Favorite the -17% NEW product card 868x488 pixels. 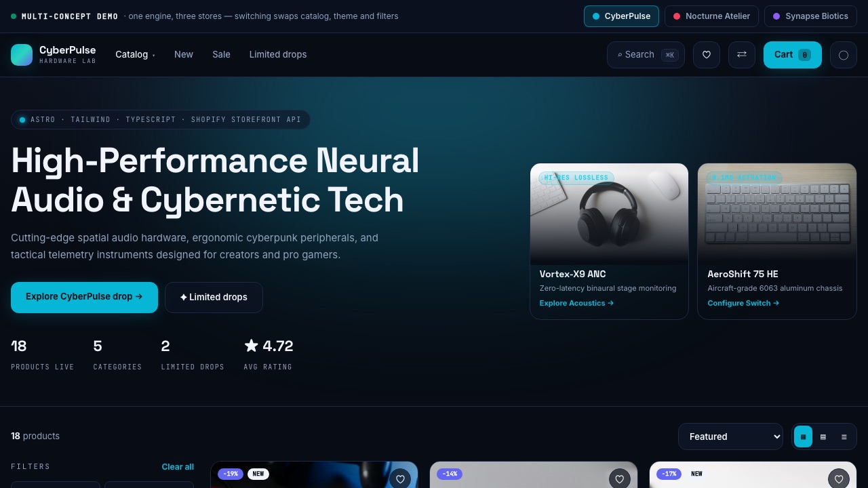point(839,479)
